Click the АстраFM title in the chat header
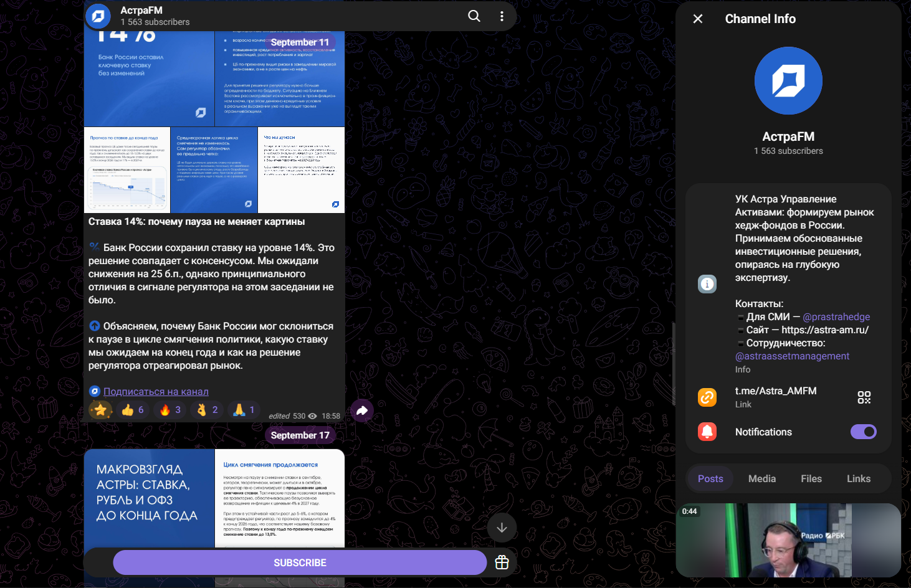 pos(141,10)
